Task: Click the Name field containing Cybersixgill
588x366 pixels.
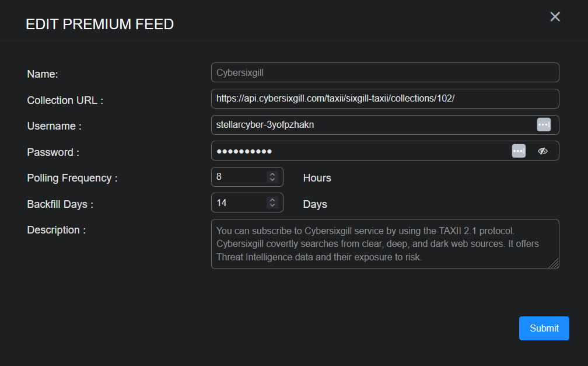Action: pyautogui.click(x=385, y=72)
